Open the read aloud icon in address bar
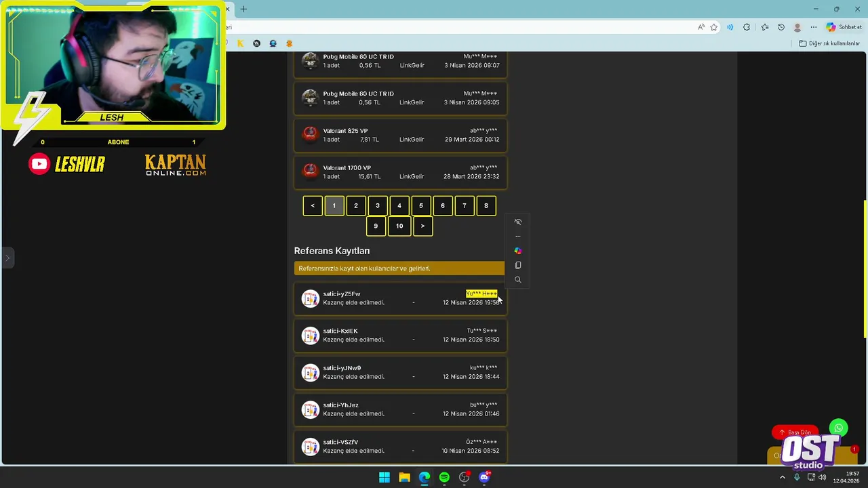The height and width of the screenshot is (488, 868). click(x=701, y=27)
